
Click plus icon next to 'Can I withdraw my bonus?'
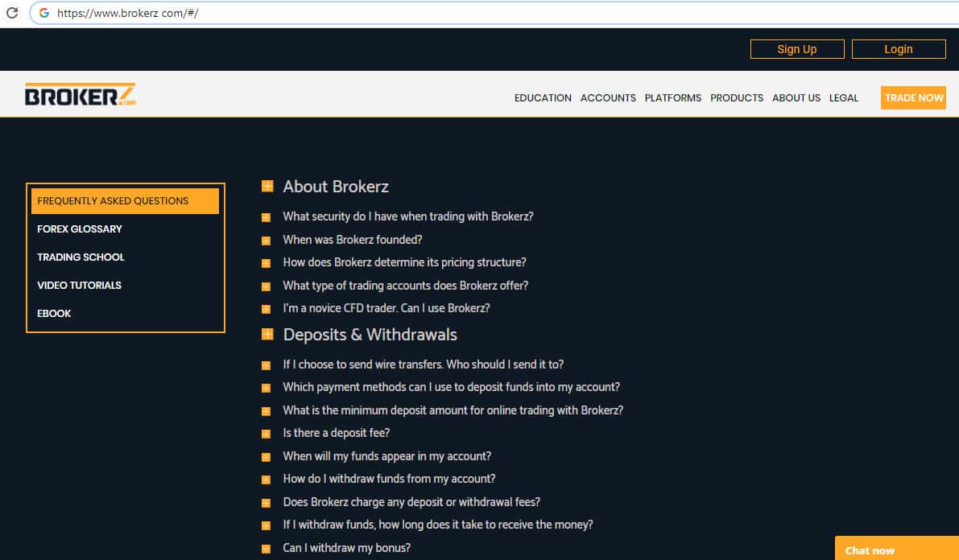[267, 549]
